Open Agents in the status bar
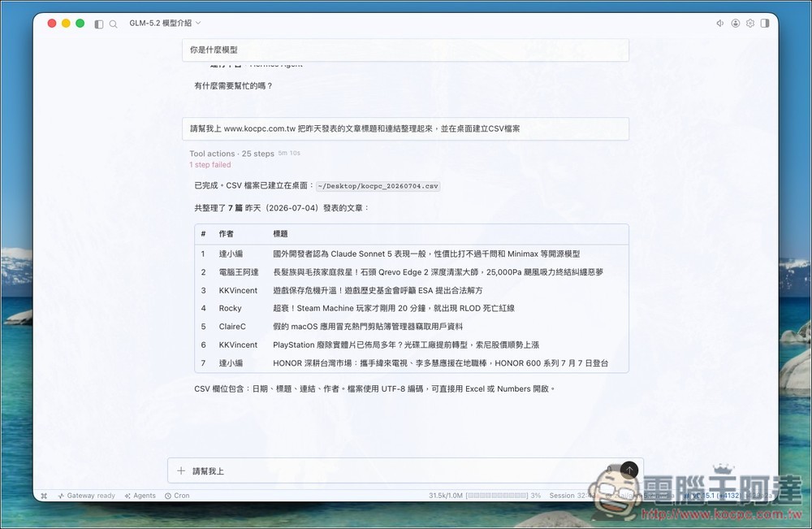 pos(140,496)
